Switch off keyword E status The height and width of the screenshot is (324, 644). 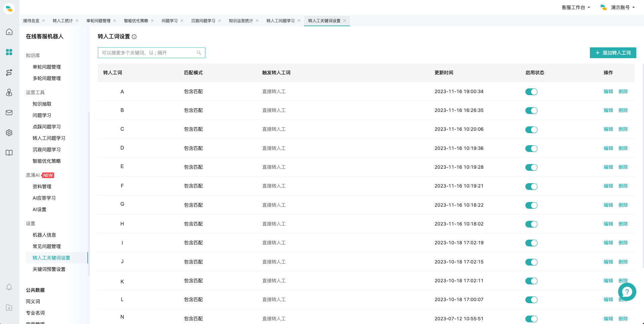(531, 167)
